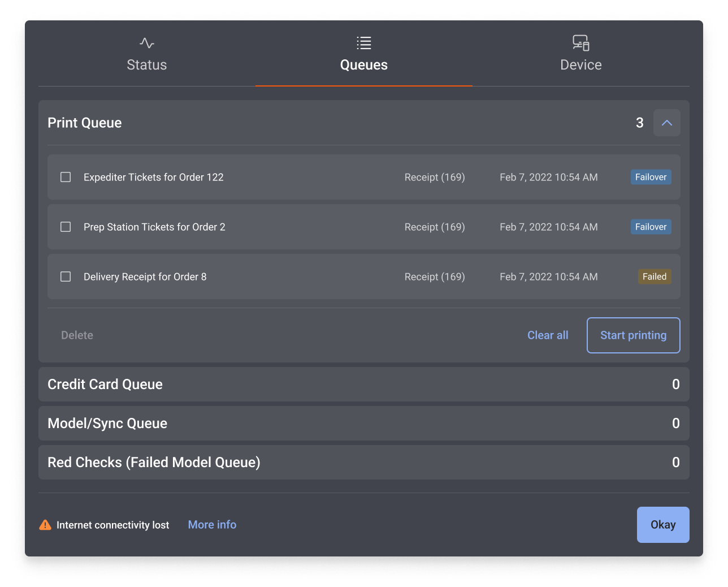This screenshot has width=728, height=587.
Task: Click the Device monitor icon
Action: tap(580, 42)
